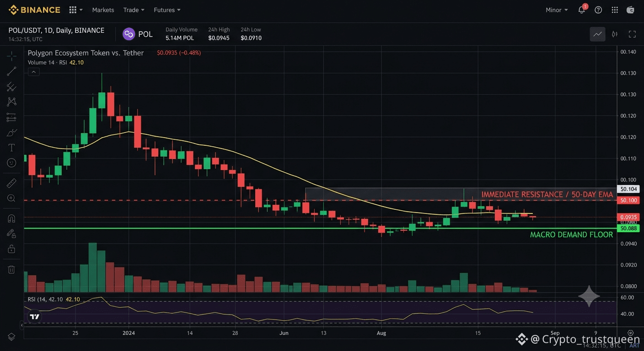The image size is (644, 351).
Task: Click the RSI 42.10 label in legend
Action: click(70, 63)
